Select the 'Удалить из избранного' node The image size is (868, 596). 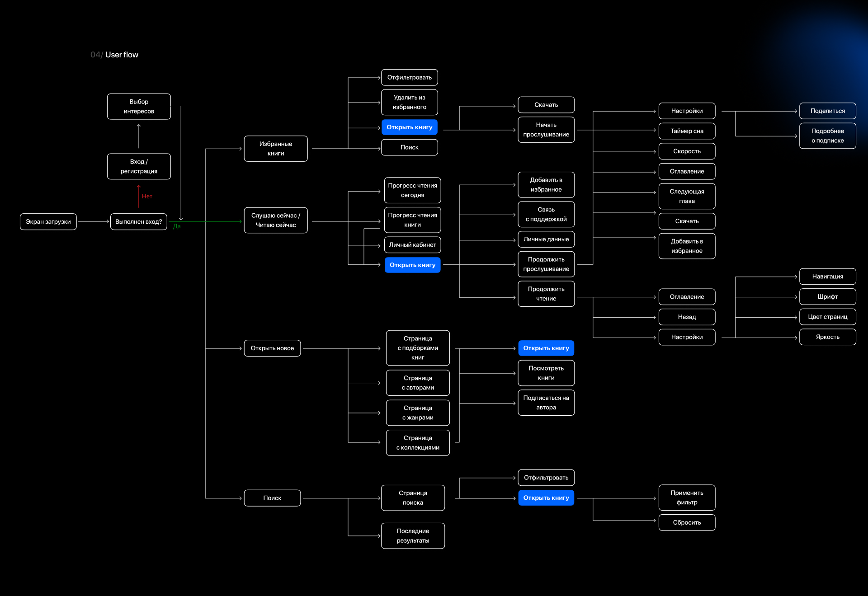pyautogui.click(x=409, y=103)
